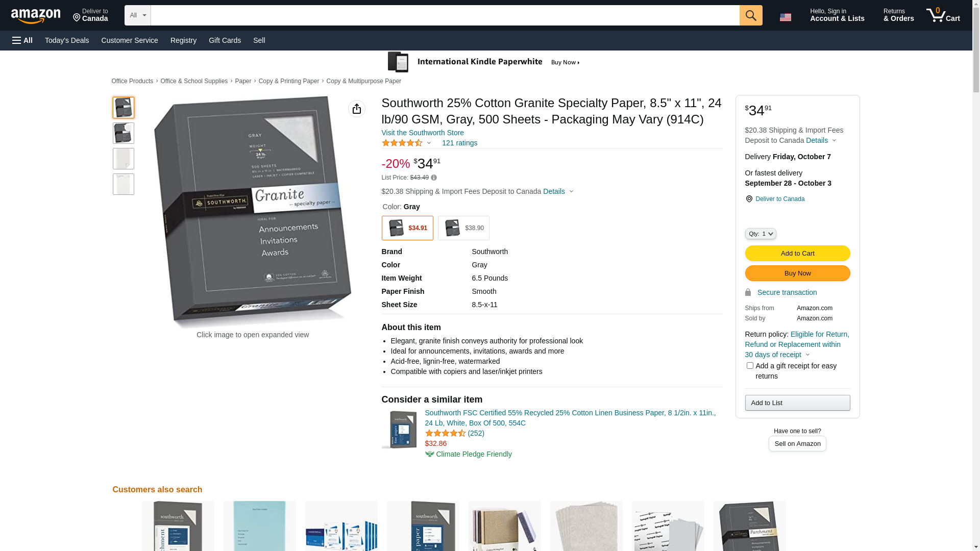Open Today's Deals in navigation bar
The height and width of the screenshot is (551, 980).
point(67,40)
